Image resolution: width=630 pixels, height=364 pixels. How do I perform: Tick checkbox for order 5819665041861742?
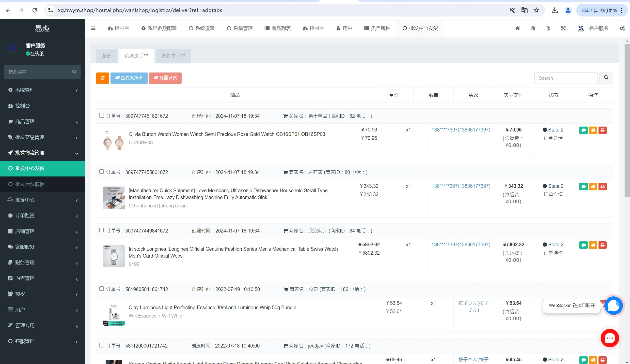point(101,289)
